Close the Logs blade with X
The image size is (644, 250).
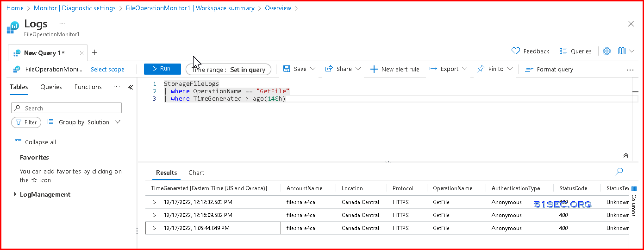[x=631, y=24]
